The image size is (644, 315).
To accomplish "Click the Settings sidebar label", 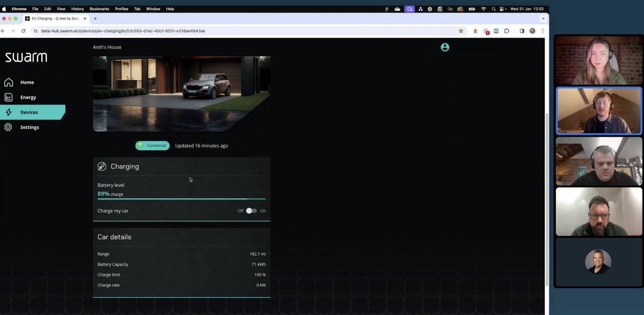I will point(30,127).
